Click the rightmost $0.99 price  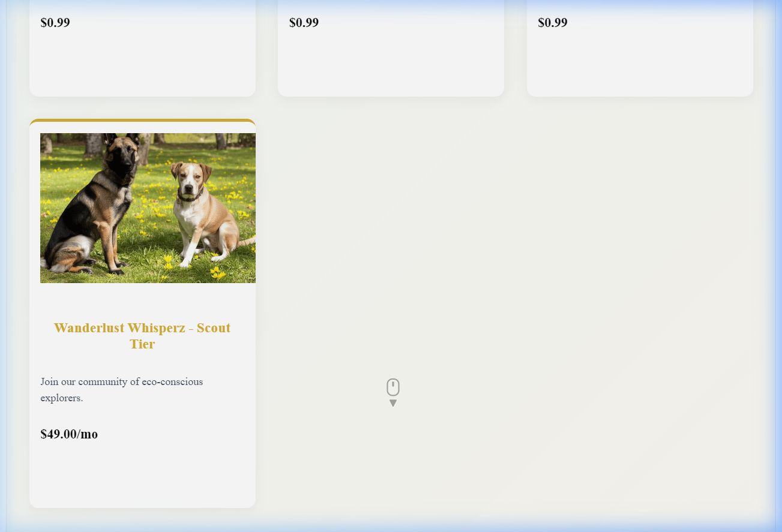552,23
